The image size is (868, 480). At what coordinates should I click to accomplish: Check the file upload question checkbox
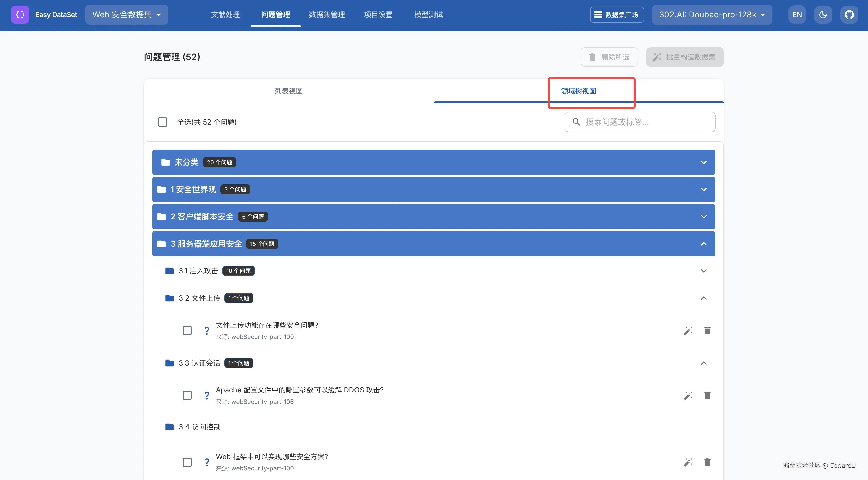point(187,331)
